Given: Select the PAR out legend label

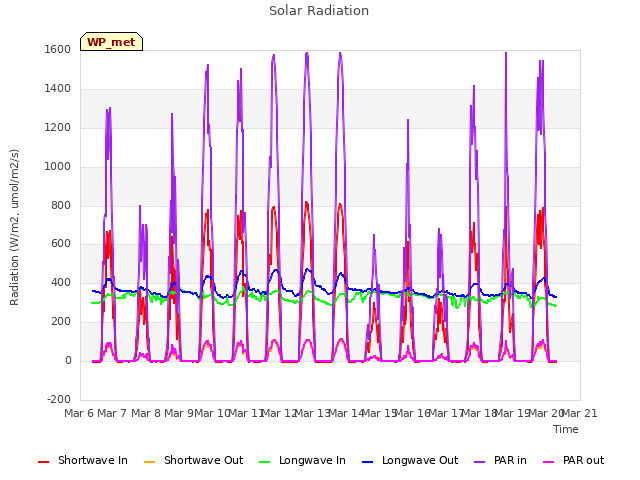Looking at the screenshot, I should pyautogui.click(x=583, y=460).
